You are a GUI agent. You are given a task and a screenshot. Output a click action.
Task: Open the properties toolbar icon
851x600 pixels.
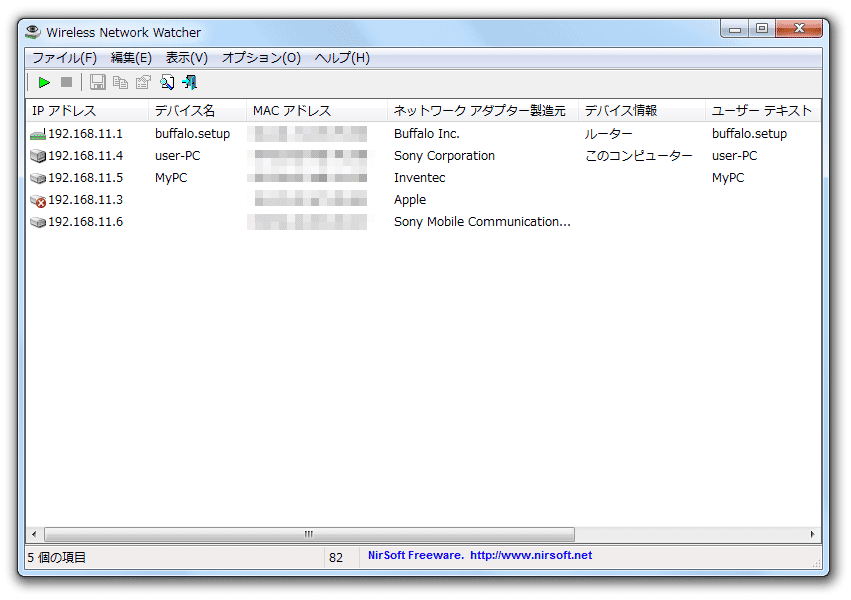(x=143, y=82)
